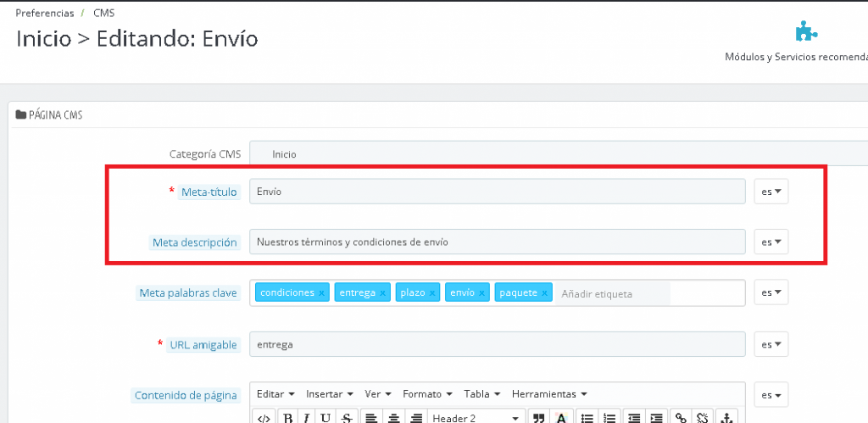Remove the 'paquete' keyword tag
Screen dimensions: 868x423
[x=545, y=293]
